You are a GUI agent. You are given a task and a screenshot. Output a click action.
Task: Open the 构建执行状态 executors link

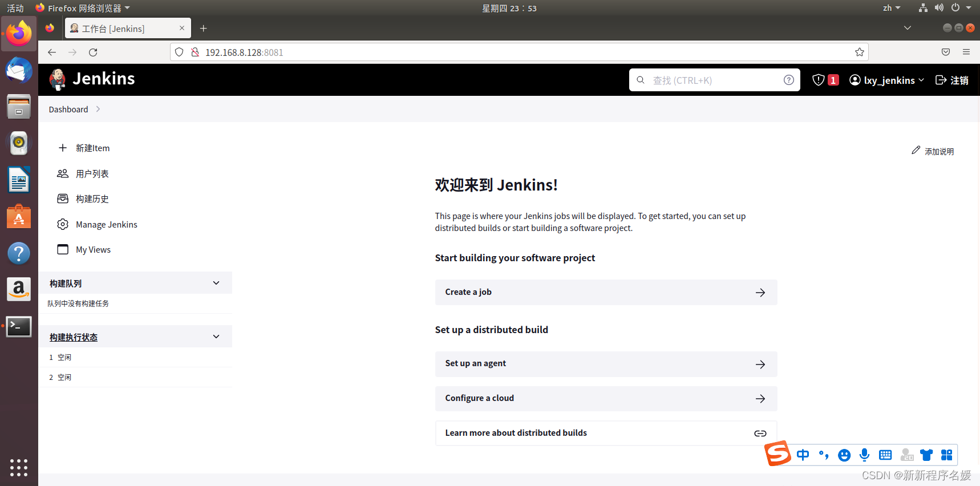(x=74, y=337)
